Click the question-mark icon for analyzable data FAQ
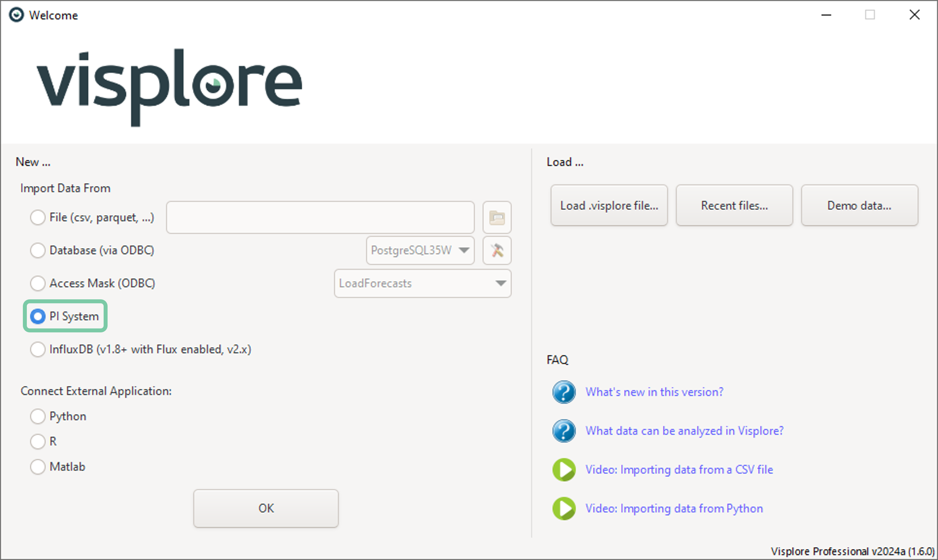Viewport: 938px width, 560px height. pyautogui.click(x=564, y=431)
